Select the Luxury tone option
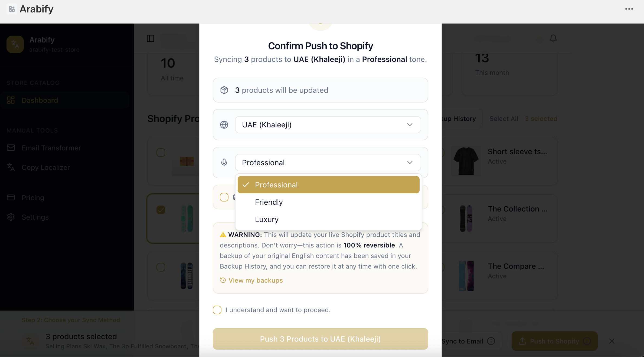The height and width of the screenshot is (357, 644). click(267, 219)
